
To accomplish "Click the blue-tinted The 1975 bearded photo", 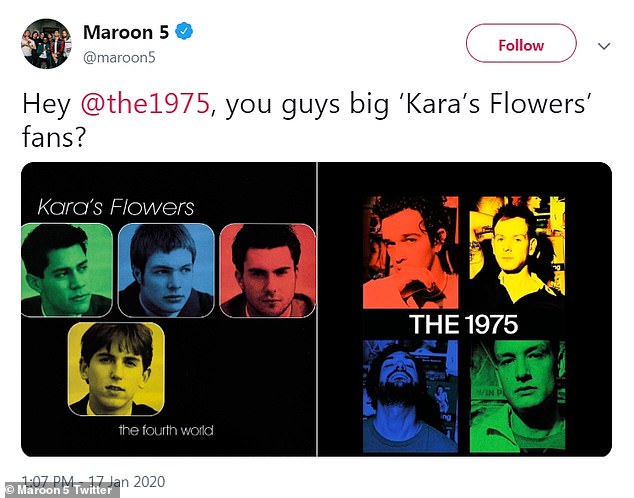I will pyautogui.click(x=411, y=395).
